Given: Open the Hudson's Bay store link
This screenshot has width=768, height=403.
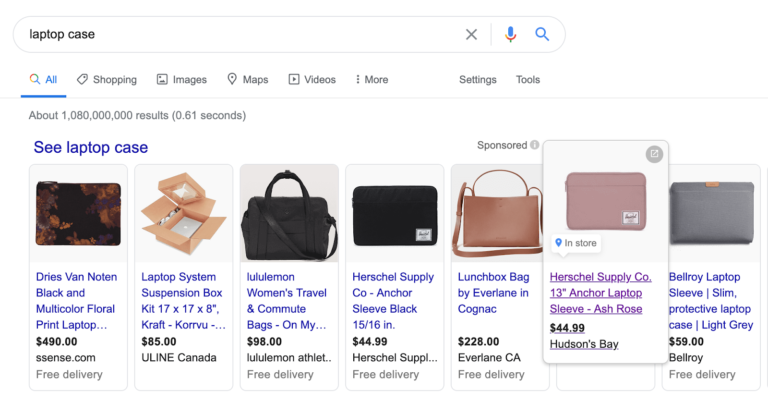Looking at the screenshot, I should 584,345.
